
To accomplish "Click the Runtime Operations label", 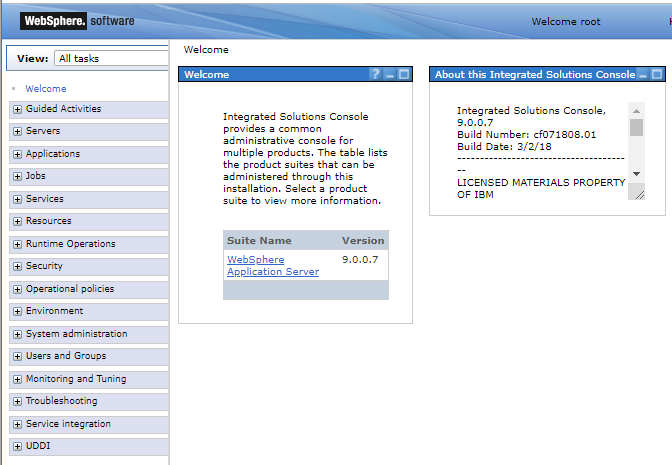I will pyautogui.click(x=71, y=244).
